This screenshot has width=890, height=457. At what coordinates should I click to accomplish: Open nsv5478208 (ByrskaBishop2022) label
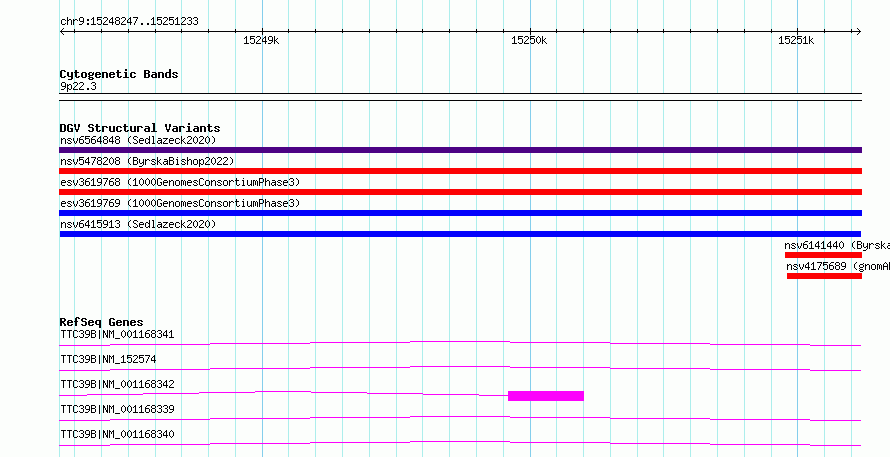point(147,161)
